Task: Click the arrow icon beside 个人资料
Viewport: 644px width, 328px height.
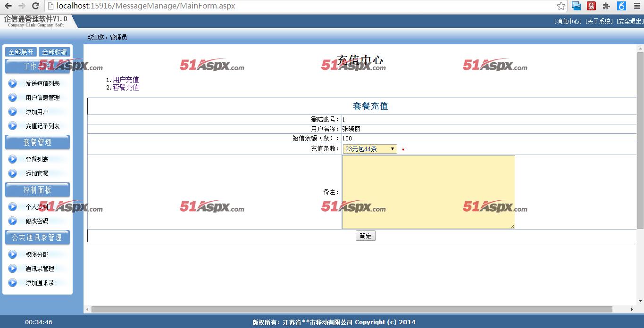Action: [x=13, y=207]
